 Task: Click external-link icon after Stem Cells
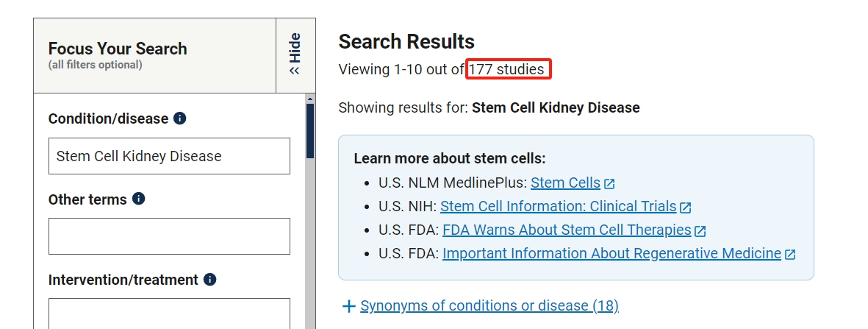click(609, 183)
